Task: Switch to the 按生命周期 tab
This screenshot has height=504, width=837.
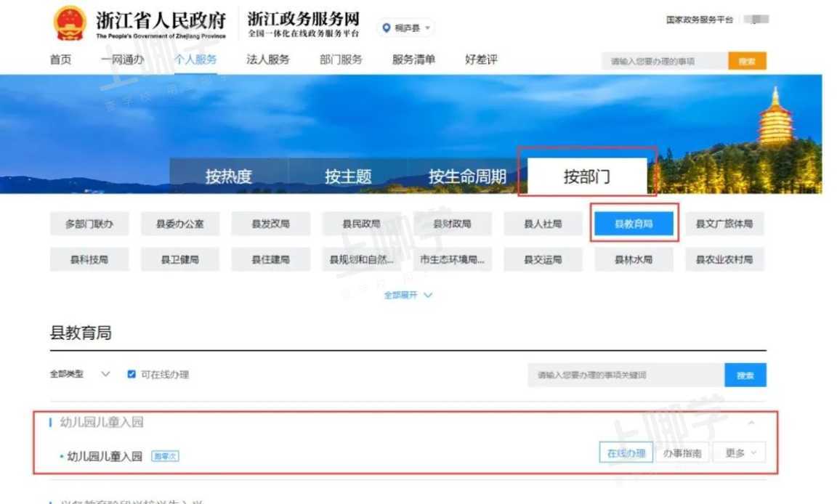Action: [466, 174]
